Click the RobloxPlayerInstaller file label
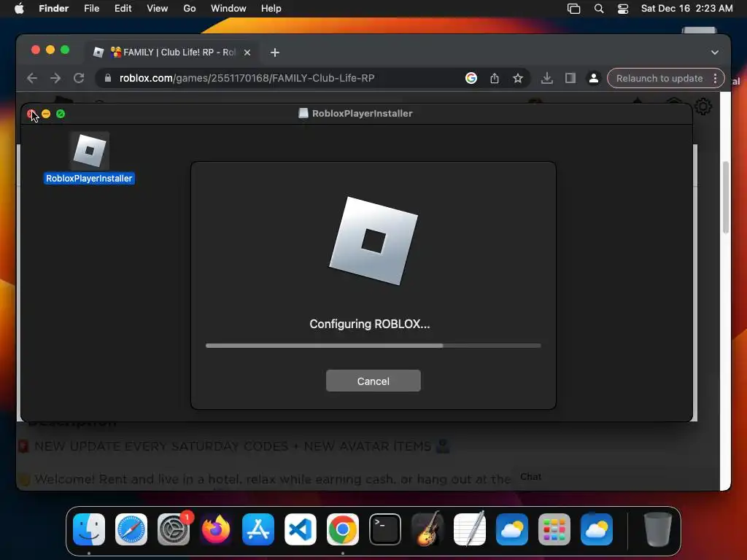 click(x=89, y=179)
